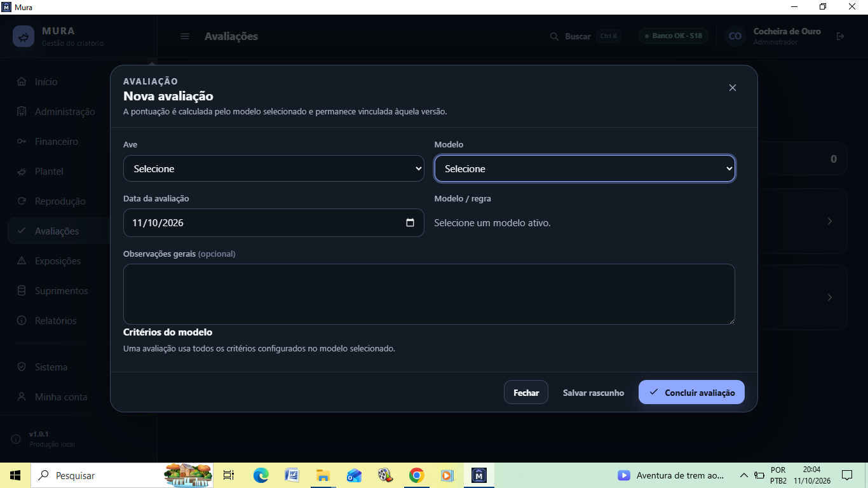The image size is (868, 488).
Task: Open Buscar search in the top bar
Action: (x=585, y=36)
